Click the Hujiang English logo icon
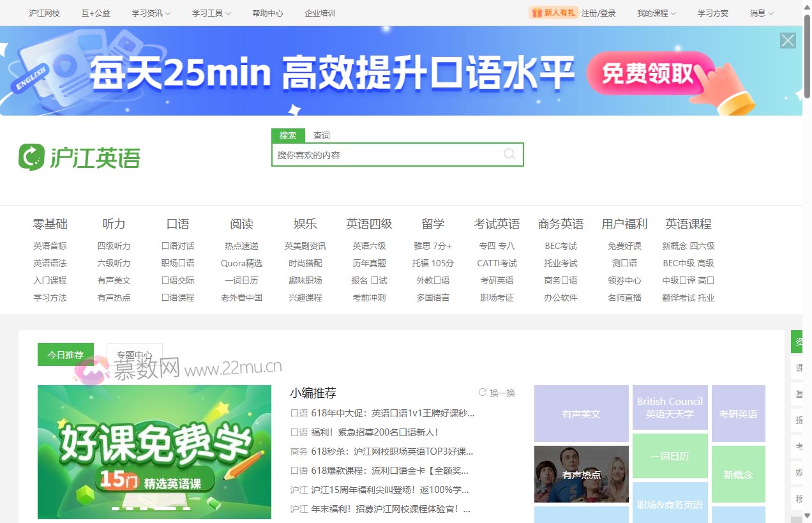 point(31,155)
